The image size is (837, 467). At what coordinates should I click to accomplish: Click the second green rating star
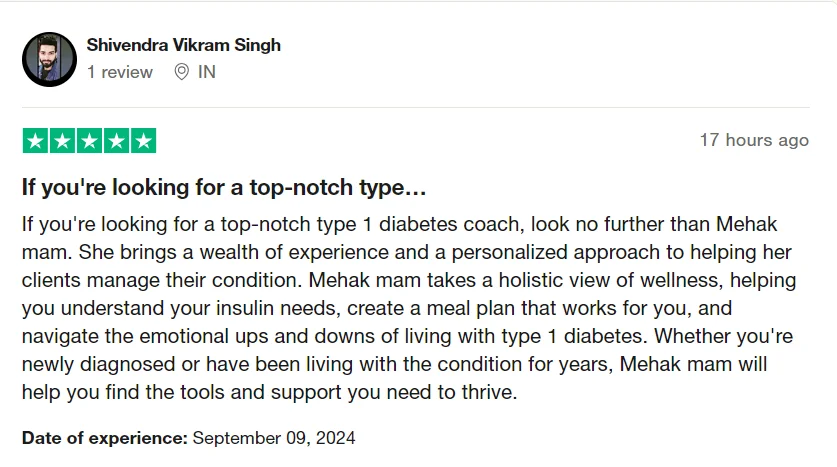[62, 140]
